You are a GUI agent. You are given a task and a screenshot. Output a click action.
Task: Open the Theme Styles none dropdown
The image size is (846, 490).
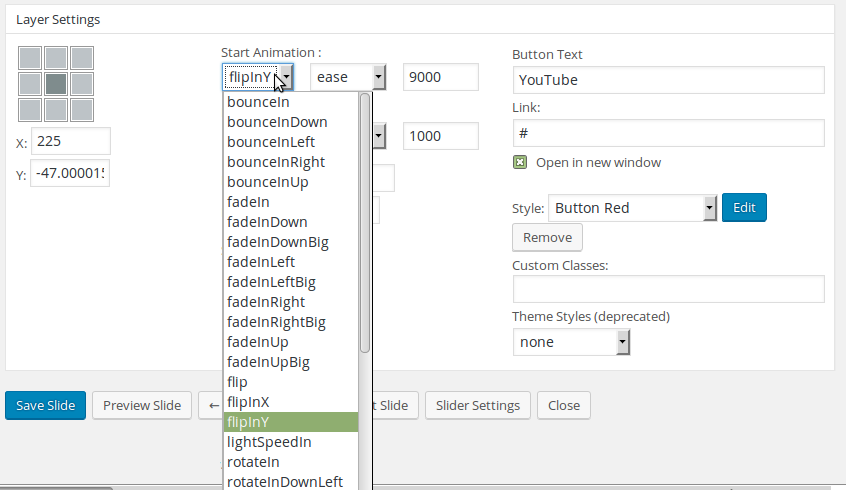pos(571,342)
